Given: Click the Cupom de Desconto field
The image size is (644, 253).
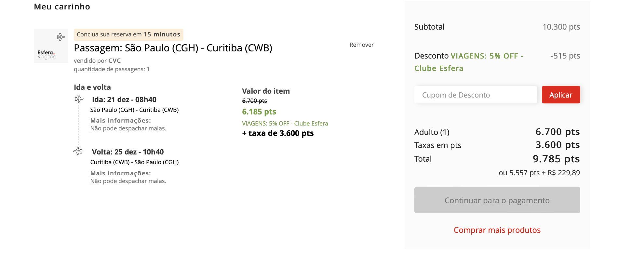Looking at the screenshot, I should [x=476, y=95].
